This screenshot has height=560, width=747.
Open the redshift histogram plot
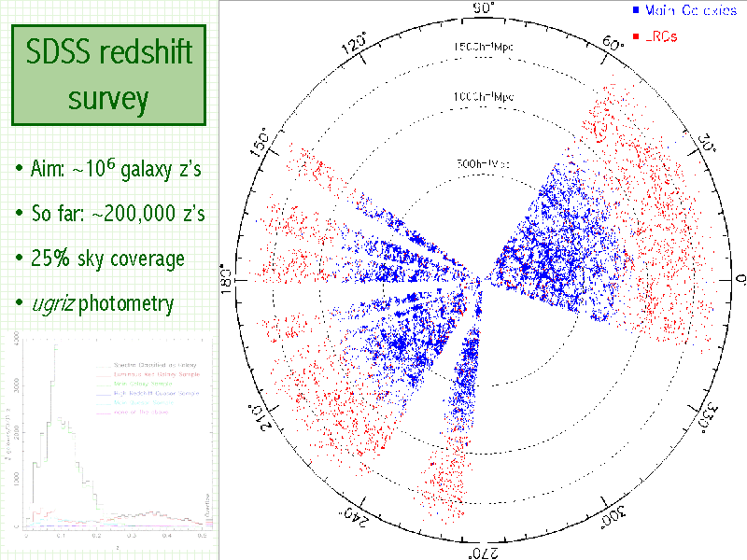pyautogui.click(x=108, y=441)
